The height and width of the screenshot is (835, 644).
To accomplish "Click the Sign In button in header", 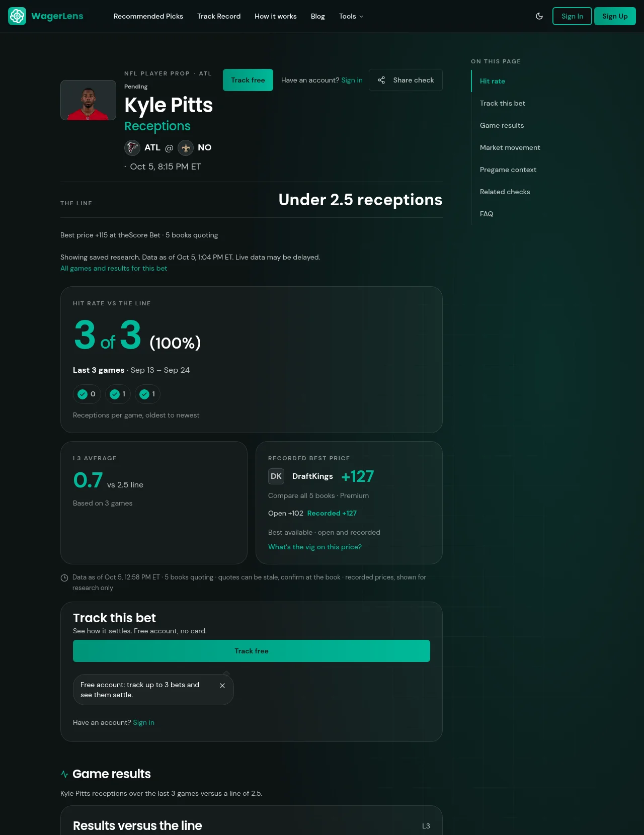I will tap(572, 16).
